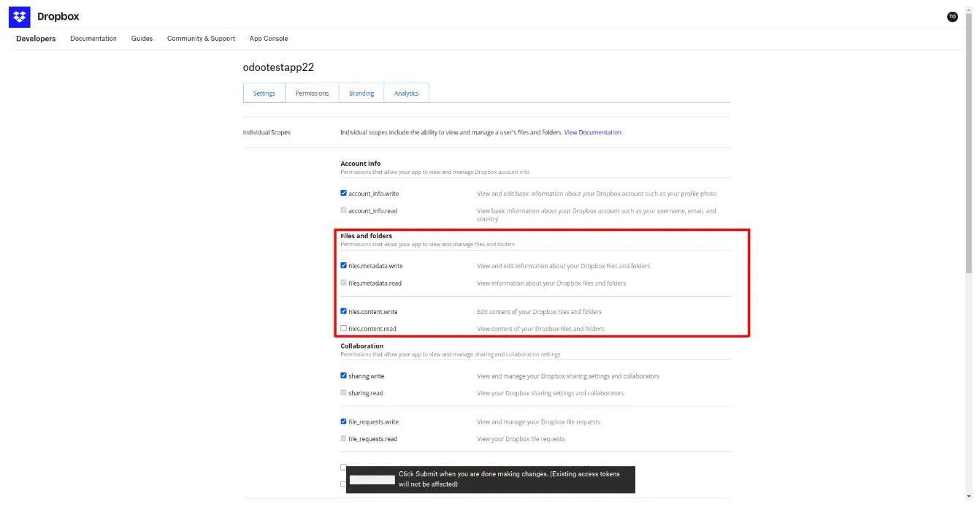Switch to the Settings tab
980x507 pixels.
264,93
